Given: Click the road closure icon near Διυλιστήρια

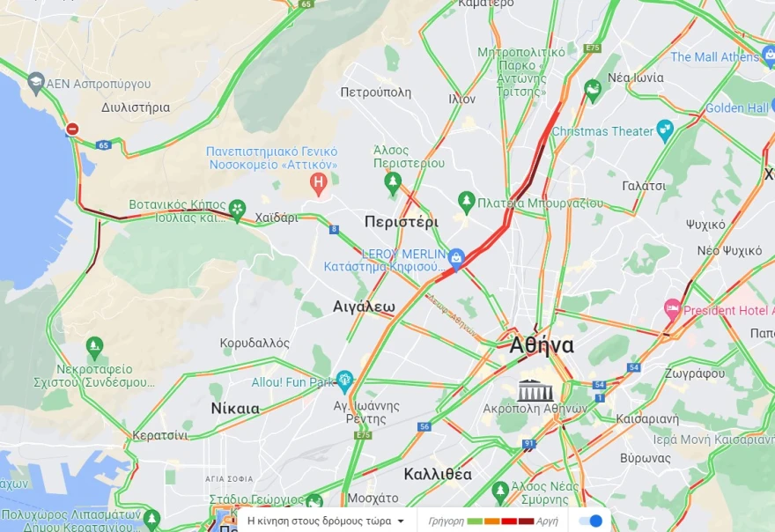Looking at the screenshot, I should click(x=72, y=129).
